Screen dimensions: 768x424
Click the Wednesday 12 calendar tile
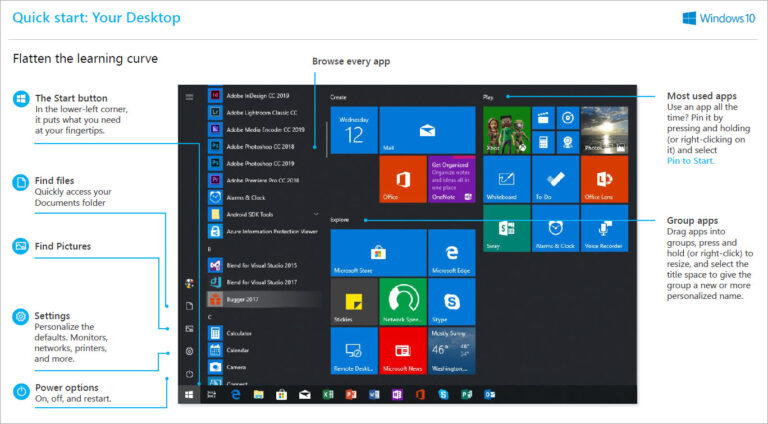tap(354, 130)
